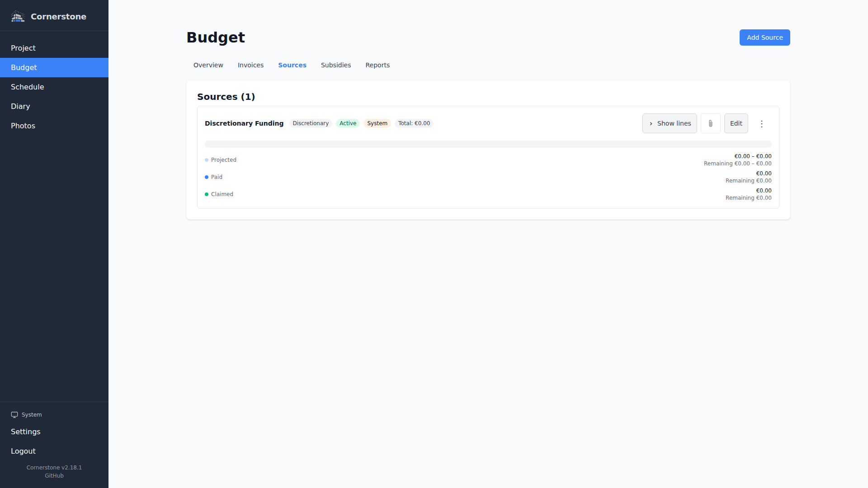
Task: Open Schedule from the sidebar
Action: pyautogui.click(x=54, y=87)
